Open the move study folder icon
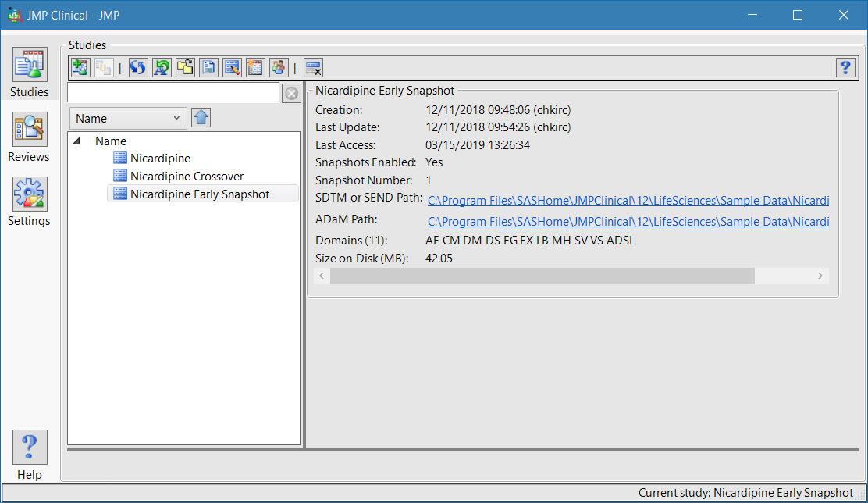 point(185,67)
